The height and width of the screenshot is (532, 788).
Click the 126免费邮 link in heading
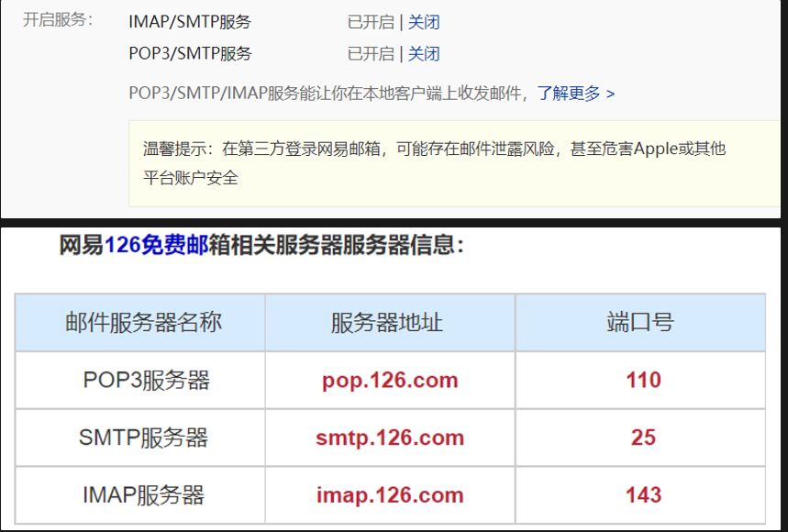click(x=156, y=245)
